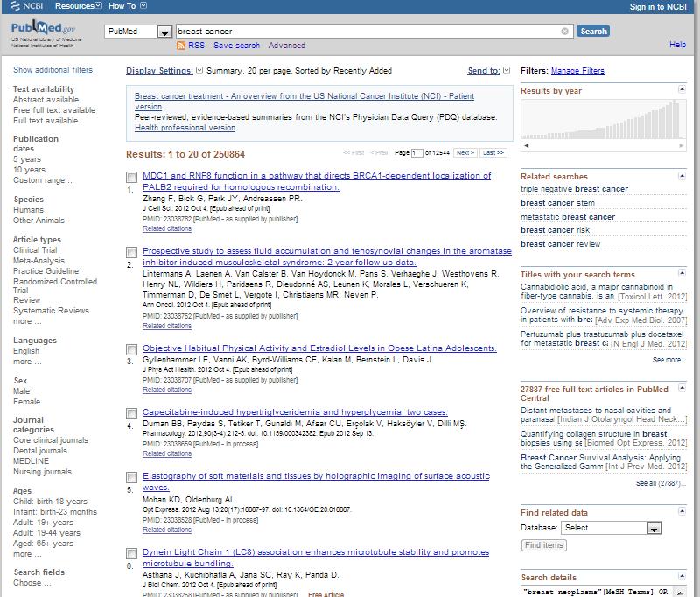Screen dimensions: 700x597
Task: Collapse Titles with your search terms panel
Action: coord(682,273)
